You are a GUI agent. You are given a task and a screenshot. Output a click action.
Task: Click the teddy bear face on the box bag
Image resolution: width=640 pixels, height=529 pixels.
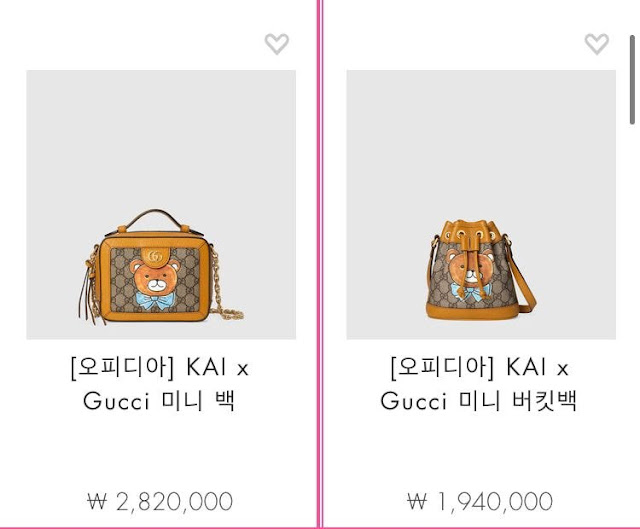155,276
